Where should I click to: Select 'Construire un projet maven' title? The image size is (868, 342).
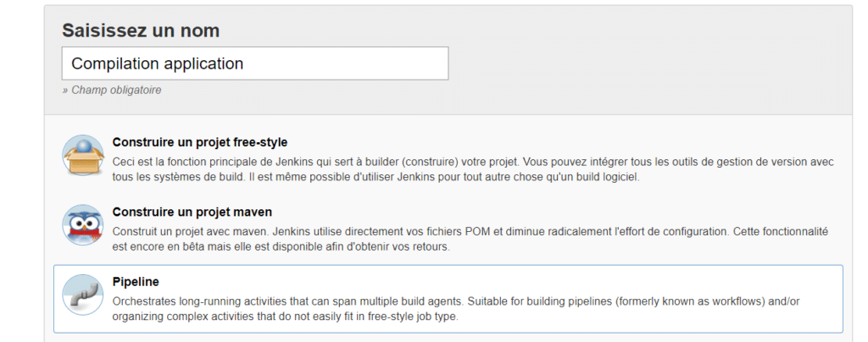click(x=192, y=212)
